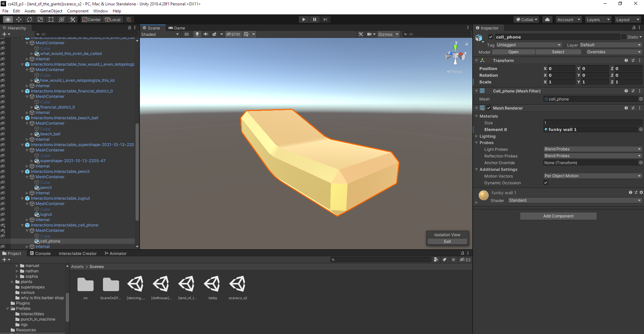Pick mesh with cell_phone object selector

pos(641,99)
